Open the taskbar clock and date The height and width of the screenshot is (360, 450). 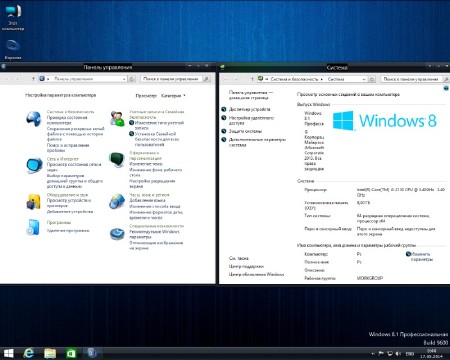431,354
